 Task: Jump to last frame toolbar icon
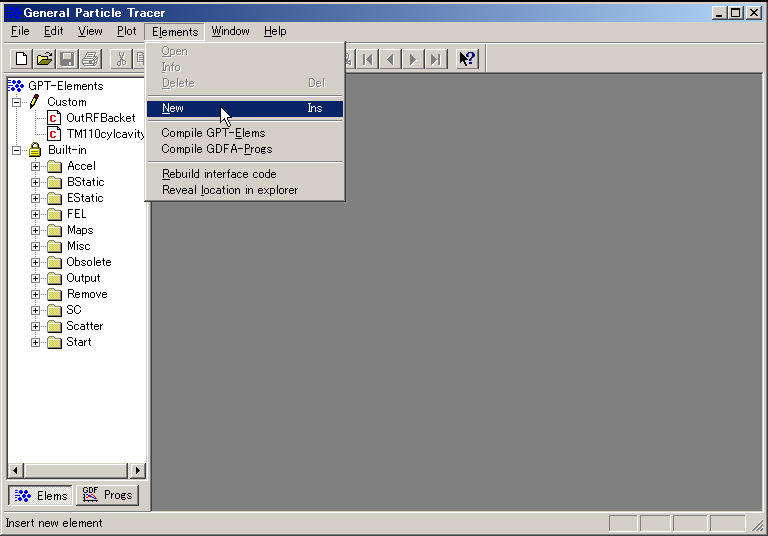click(x=435, y=60)
